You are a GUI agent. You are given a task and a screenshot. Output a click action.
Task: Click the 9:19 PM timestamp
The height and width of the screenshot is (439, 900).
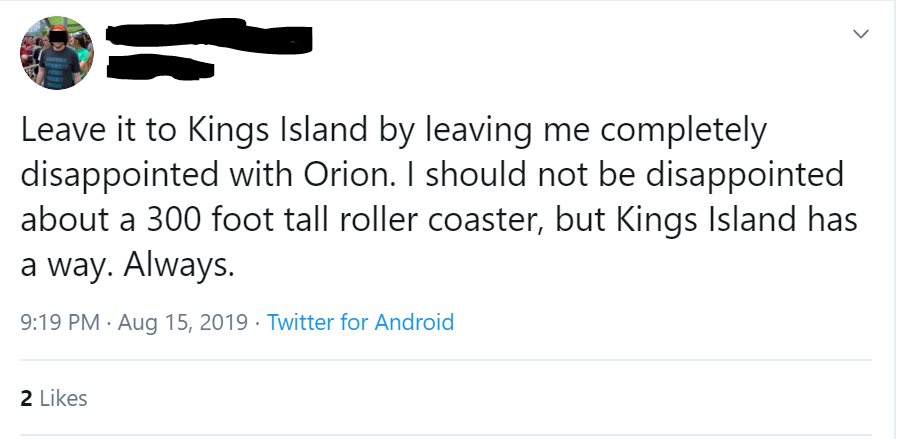coord(58,322)
